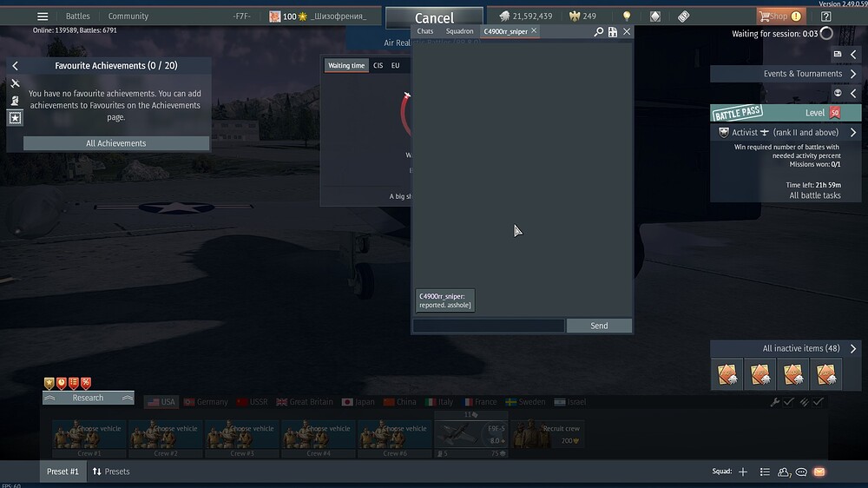Collapse the Favourite Achievements panel arrow
868x488 pixels.
[x=15, y=65]
